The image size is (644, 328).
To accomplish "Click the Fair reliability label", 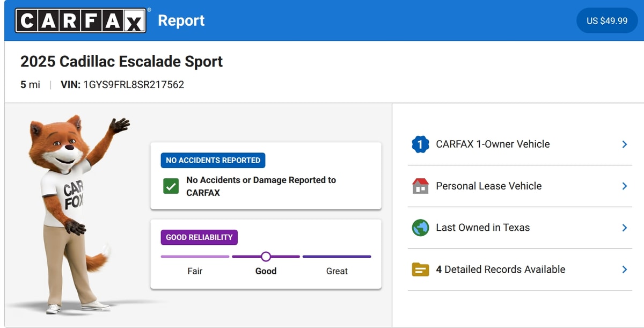I will click(195, 271).
